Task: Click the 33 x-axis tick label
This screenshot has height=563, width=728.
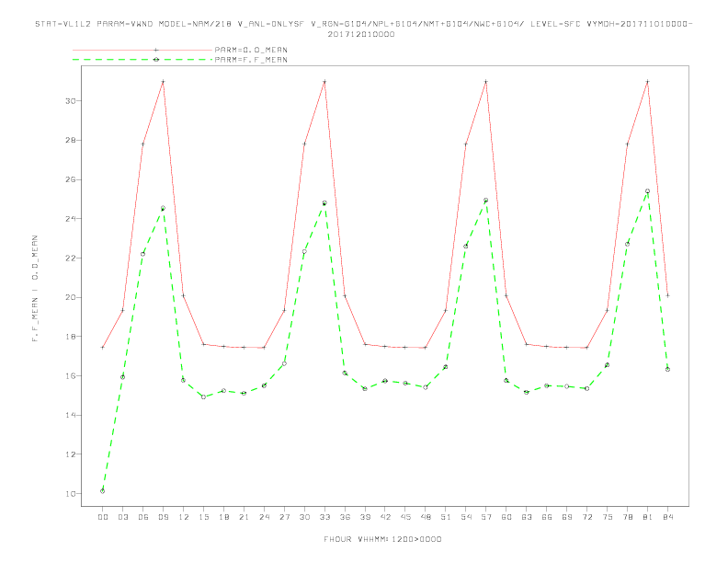Action: coord(324,517)
